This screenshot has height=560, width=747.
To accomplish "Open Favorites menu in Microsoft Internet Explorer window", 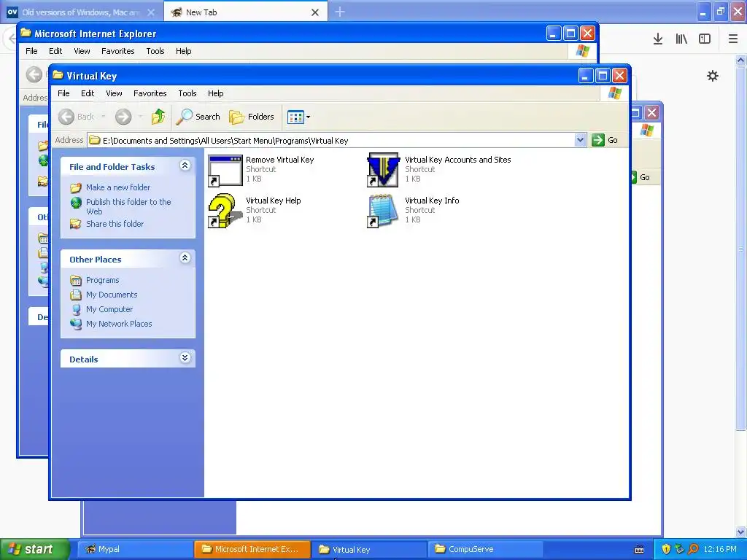I will pyautogui.click(x=117, y=51).
